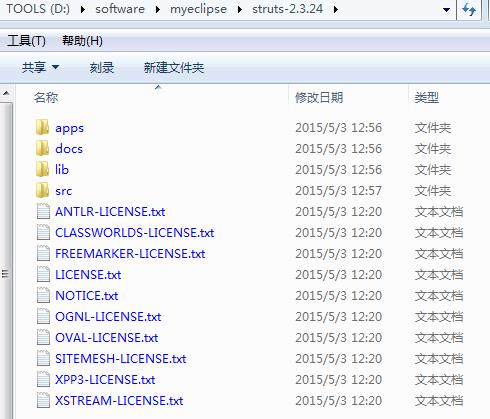Image resolution: width=490 pixels, height=419 pixels.
Task: Click the struts-2.3.24 breadcrumb segment
Action: click(x=287, y=9)
